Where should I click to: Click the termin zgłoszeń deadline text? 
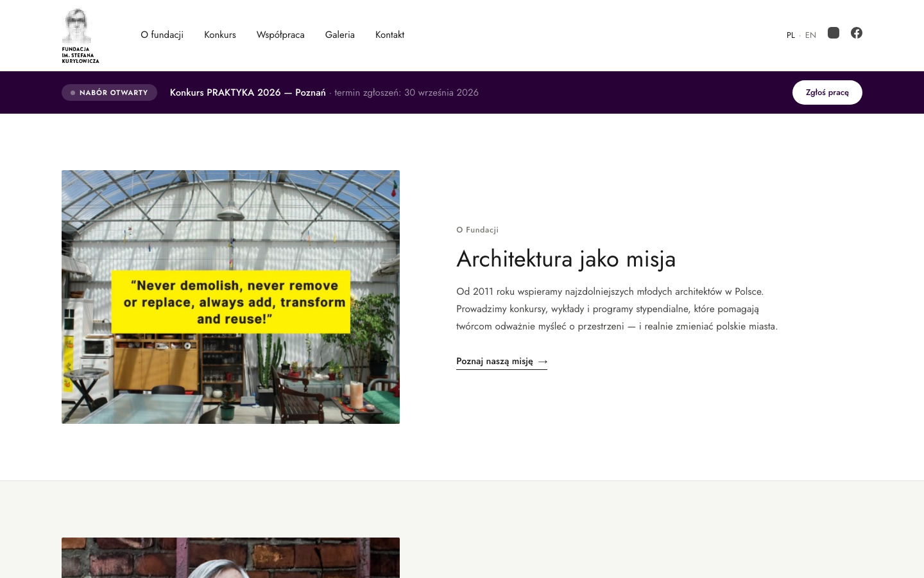click(406, 92)
